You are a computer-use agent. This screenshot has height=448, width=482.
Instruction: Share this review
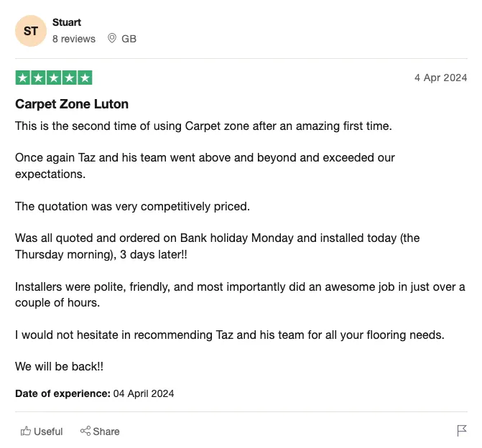tap(100, 431)
